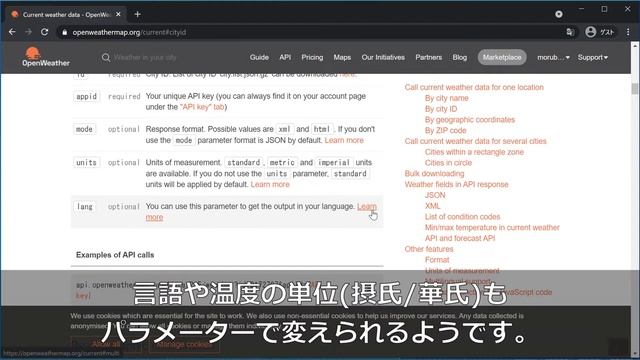The image size is (640, 360).
Task: Open Min/max temperature in current weather
Action: tap(492, 228)
